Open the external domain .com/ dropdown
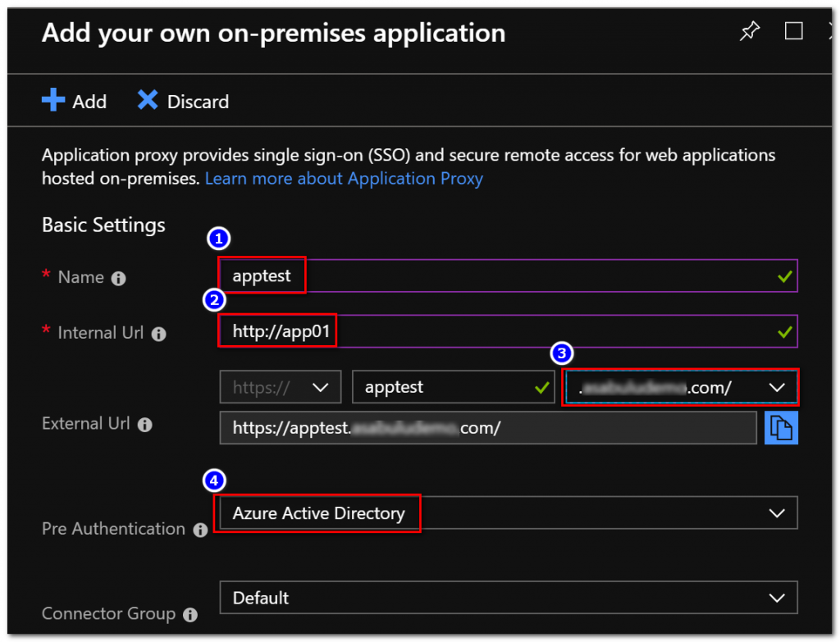840x642 pixels. pyautogui.click(x=680, y=386)
